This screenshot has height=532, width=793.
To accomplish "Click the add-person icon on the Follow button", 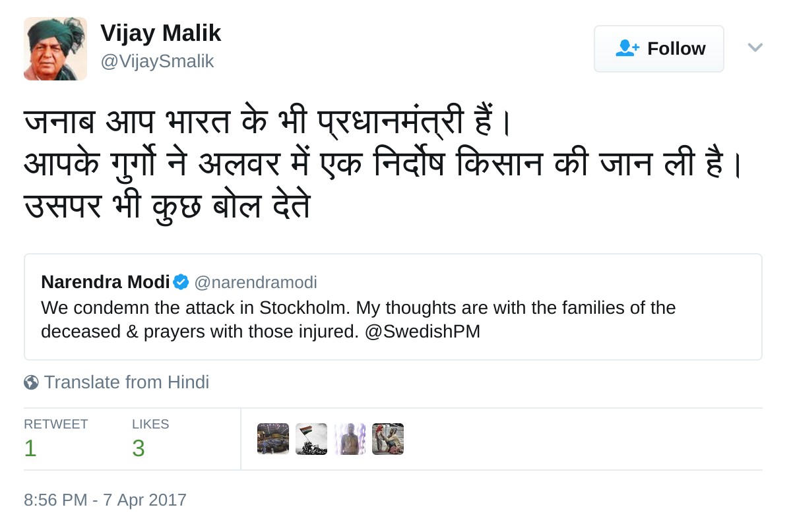I will point(627,49).
